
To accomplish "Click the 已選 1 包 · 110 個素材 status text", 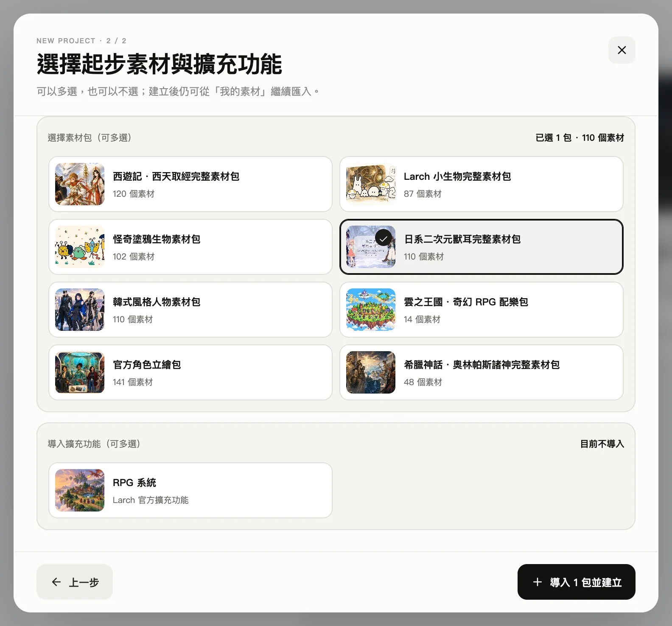I will pyautogui.click(x=580, y=138).
